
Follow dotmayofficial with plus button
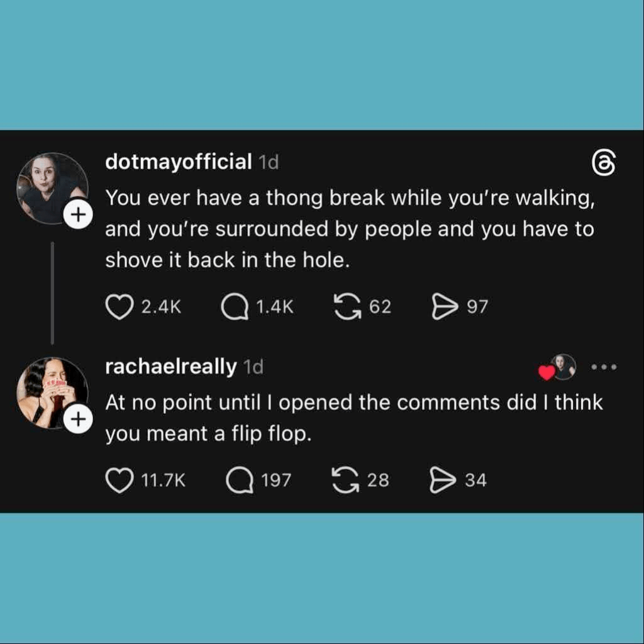click(x=77, y=215)
